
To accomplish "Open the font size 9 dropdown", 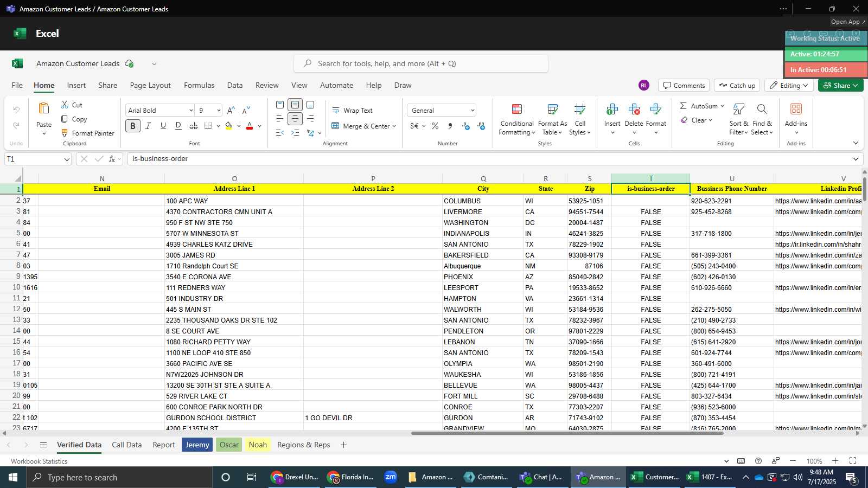I will (219, 111).
